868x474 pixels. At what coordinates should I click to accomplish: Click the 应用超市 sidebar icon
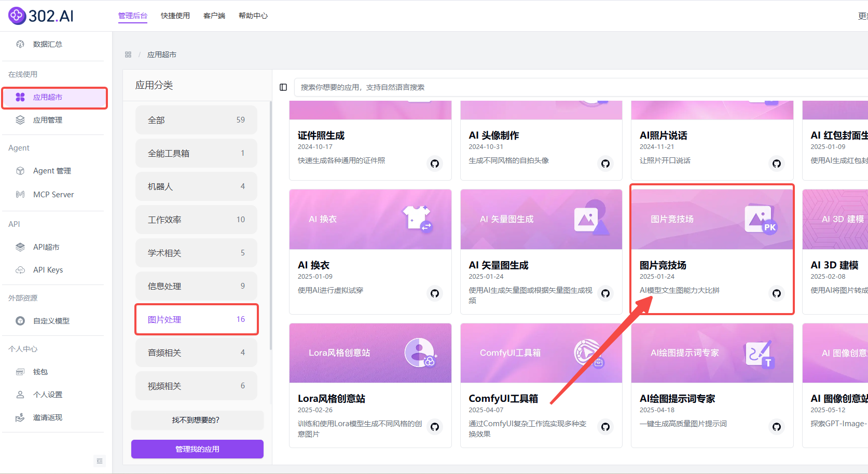[x=20, y=97]
